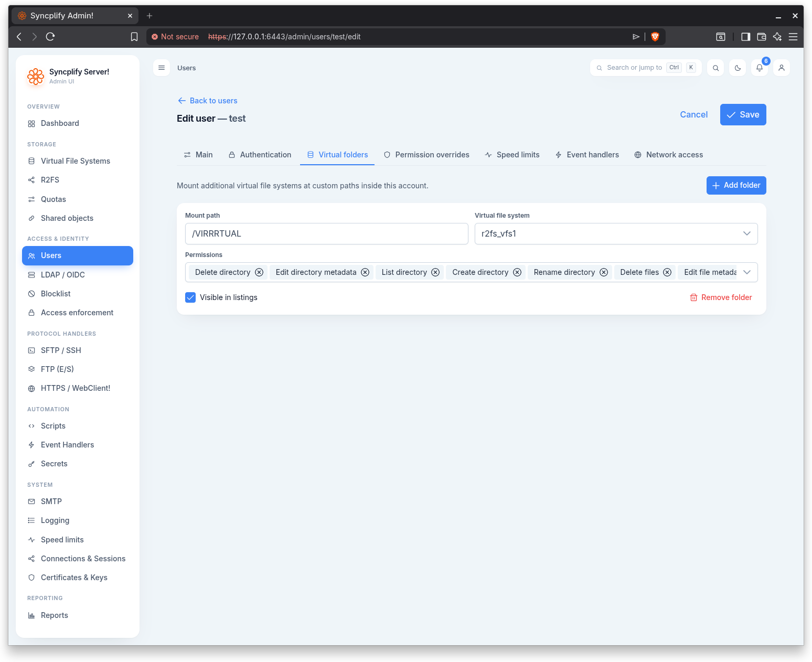Image resolution: width=812 pixels, height=662 pixels.
Task: Open the browser main hamburger menu
Action: 793,37
